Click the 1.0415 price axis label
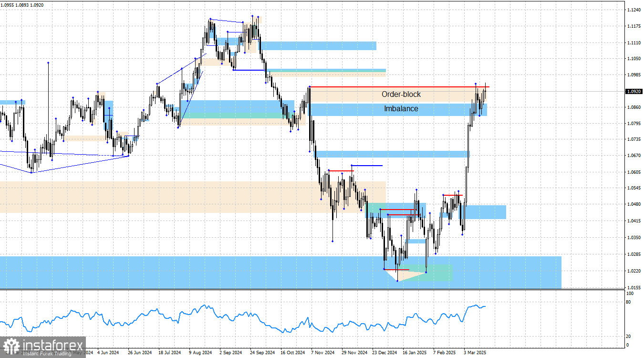The width and height of the screenshot is (644, 358). pyautogui.click(x=634, y=221)
